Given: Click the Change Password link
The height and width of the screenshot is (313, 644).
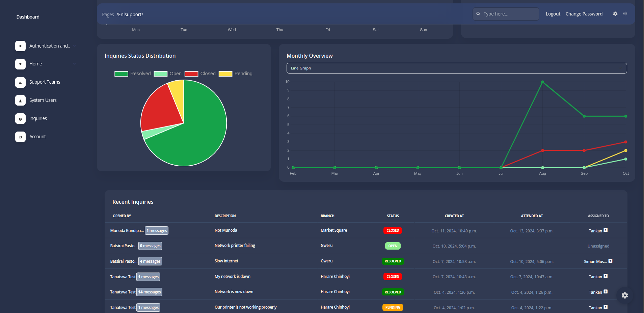Looking at the screenshot, I should pyautogui.click(x=584, y=14).
